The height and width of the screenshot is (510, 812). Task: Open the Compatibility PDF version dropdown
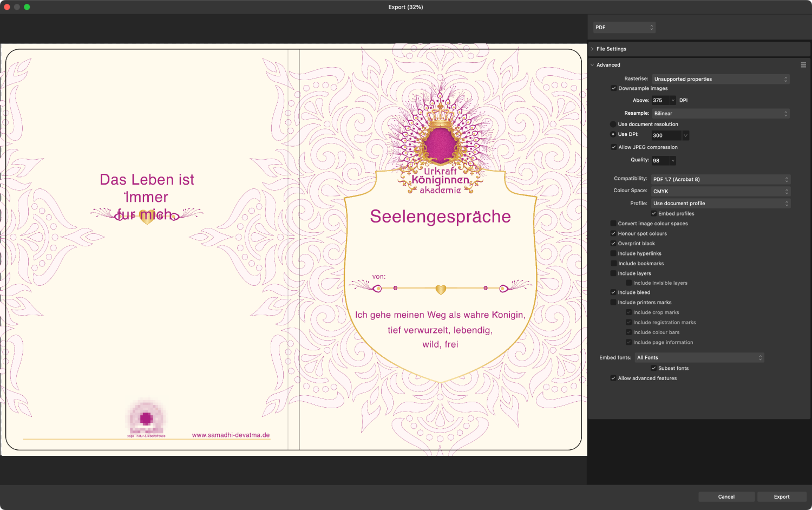(720, 179)
